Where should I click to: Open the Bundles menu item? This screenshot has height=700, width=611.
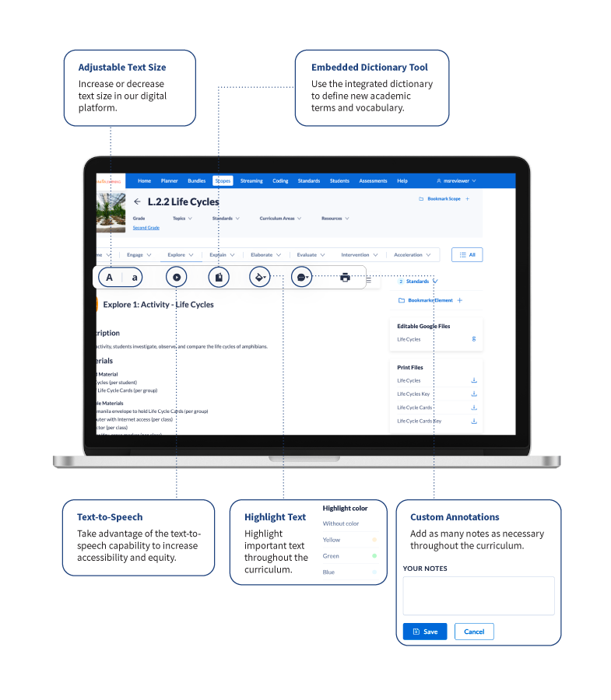[196, 180]
